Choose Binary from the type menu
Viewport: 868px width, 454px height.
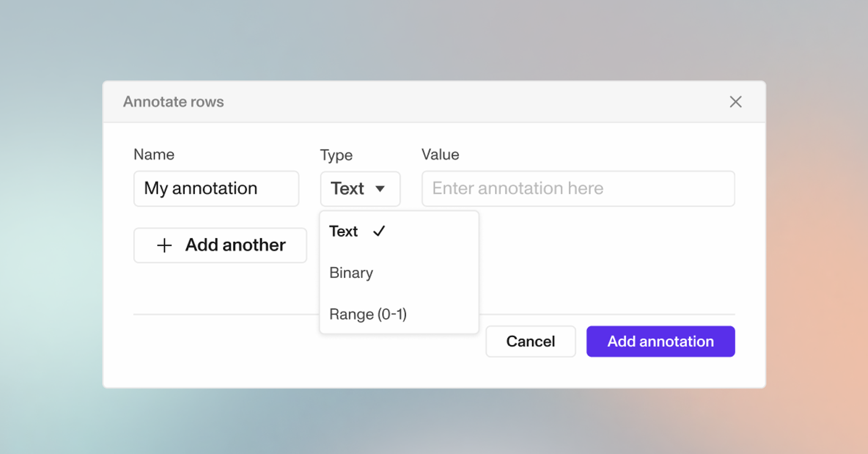coord(399,273)
